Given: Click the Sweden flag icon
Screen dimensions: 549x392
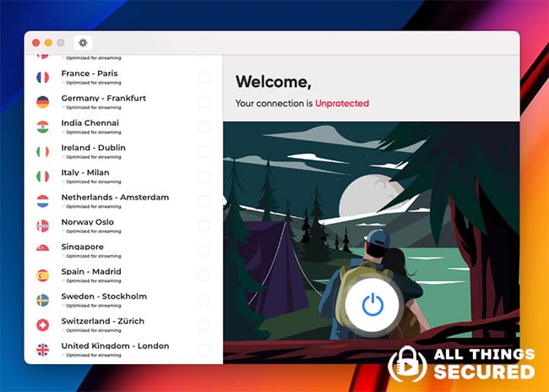Looking at the screenshot, I should (43, 300).
